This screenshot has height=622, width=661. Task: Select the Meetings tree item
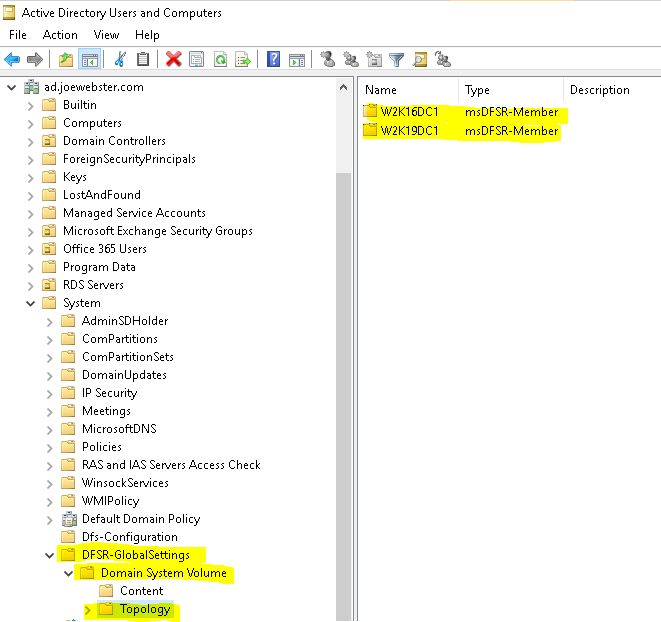click(x=106, y=411)
